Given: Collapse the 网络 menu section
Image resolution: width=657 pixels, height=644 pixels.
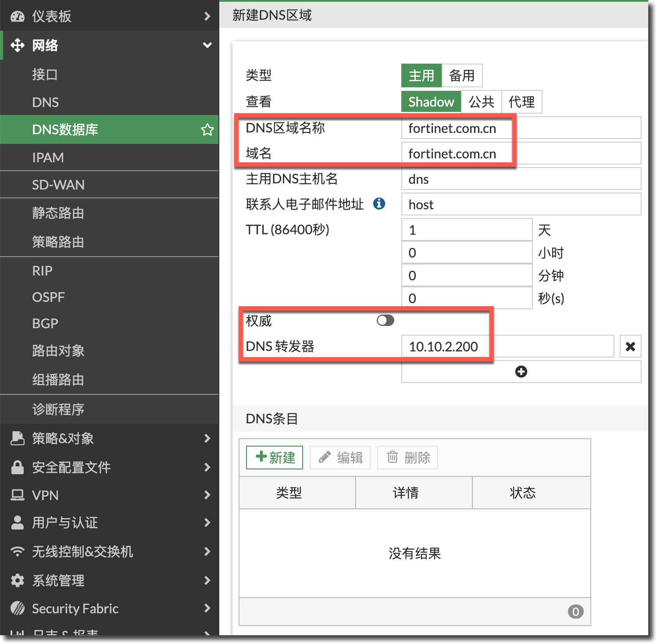Looking at the screenshot, I should coord(207,45).
